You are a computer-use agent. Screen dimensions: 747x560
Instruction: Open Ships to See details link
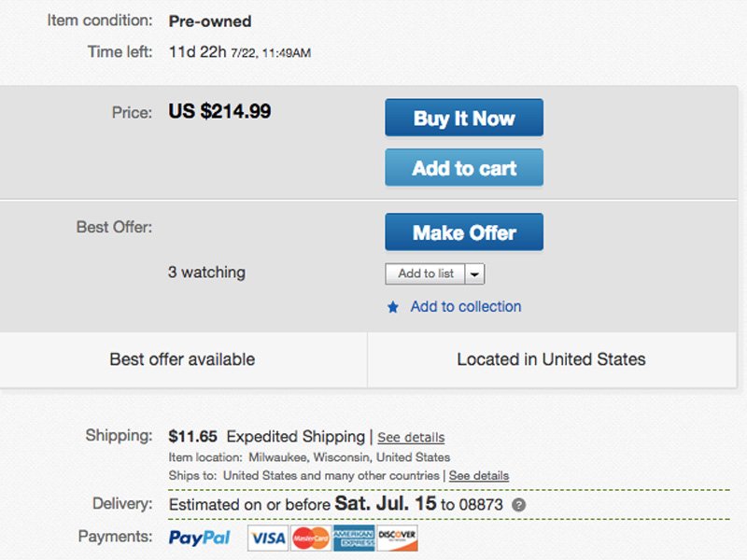(479, 476)
